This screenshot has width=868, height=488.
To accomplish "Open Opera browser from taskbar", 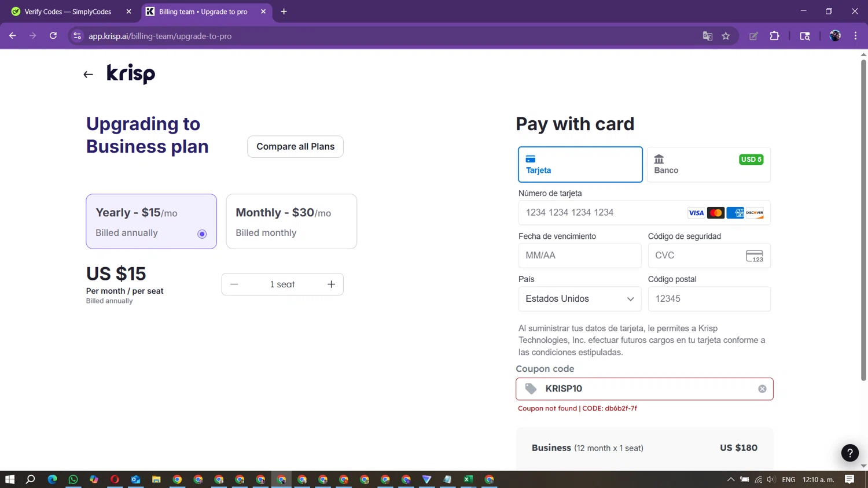I will [x=115, y=479].
